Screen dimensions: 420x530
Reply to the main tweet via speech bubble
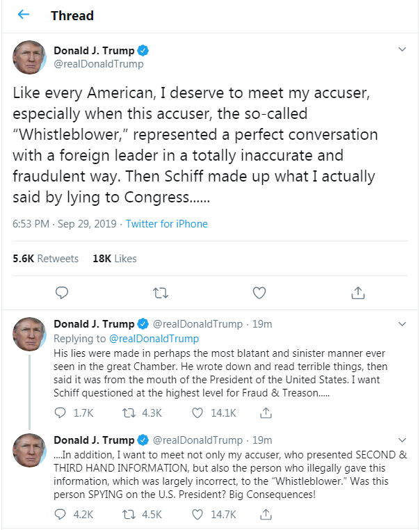pos(62,293)
